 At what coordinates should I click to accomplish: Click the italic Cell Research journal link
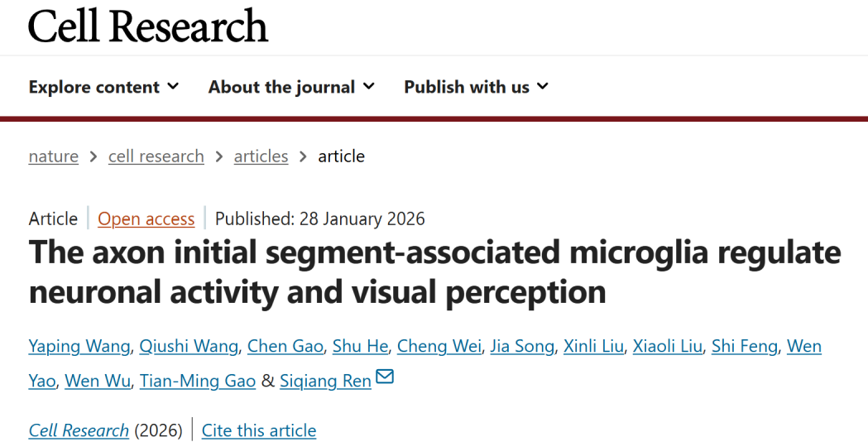tap(79, 430)
